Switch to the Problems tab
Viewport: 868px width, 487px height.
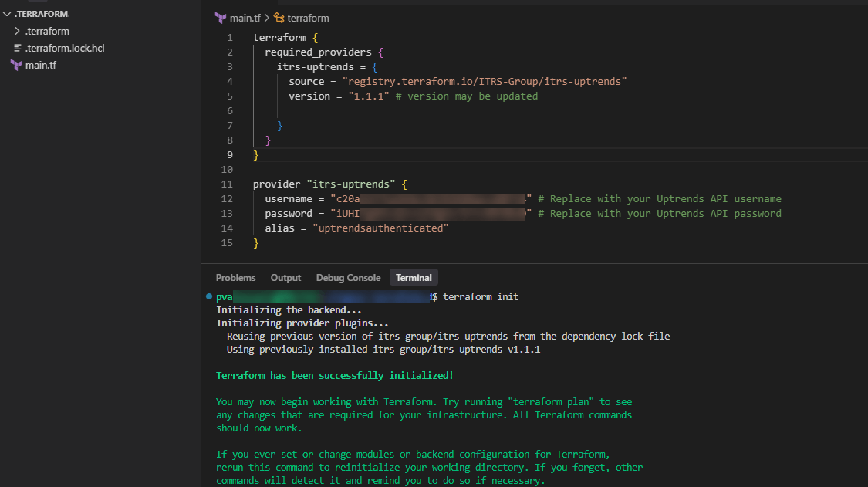click(x=235, y=278)
